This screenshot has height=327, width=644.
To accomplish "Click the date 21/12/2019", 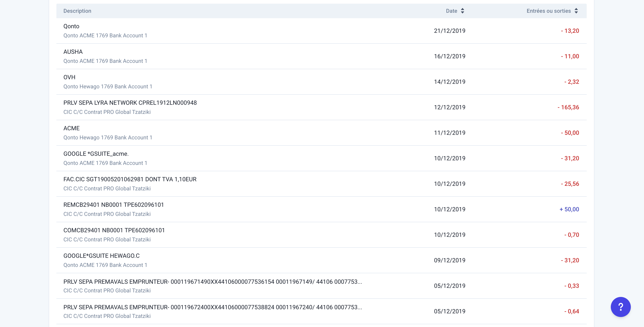I will (450, 31).
